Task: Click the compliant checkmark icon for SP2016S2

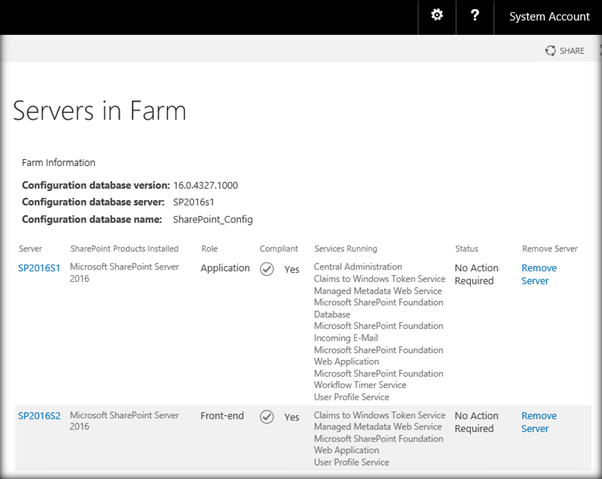Action: click(x=267, y=417)
